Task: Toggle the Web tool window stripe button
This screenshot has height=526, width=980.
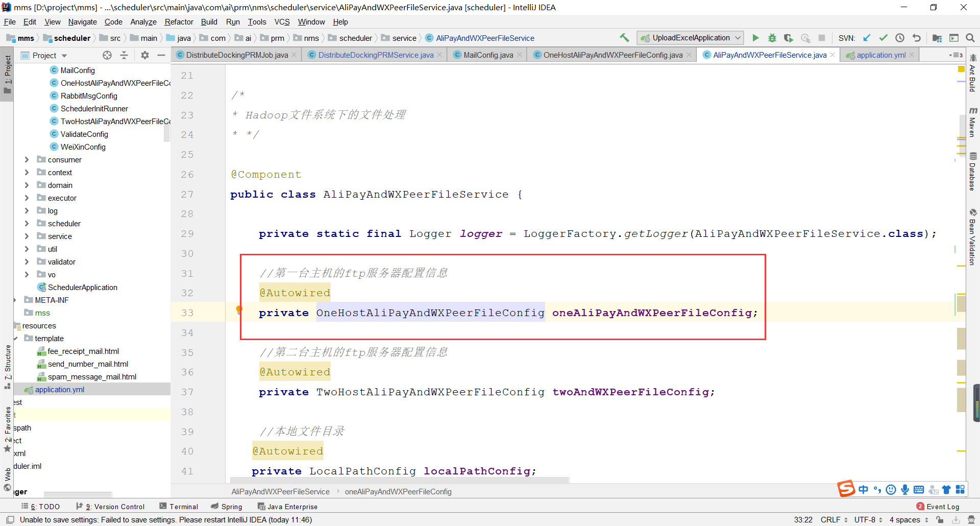Action: (7, 480)
